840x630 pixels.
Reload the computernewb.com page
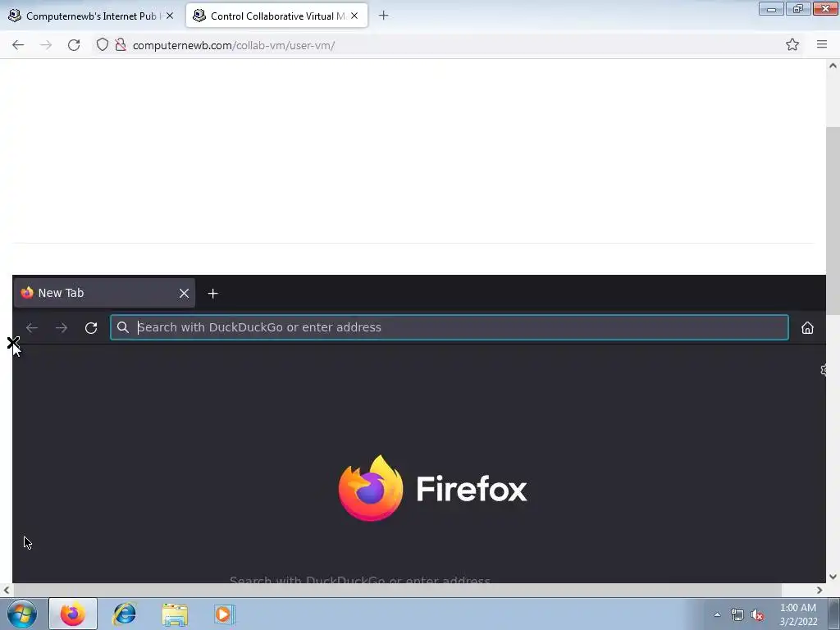tap(74, 45)
